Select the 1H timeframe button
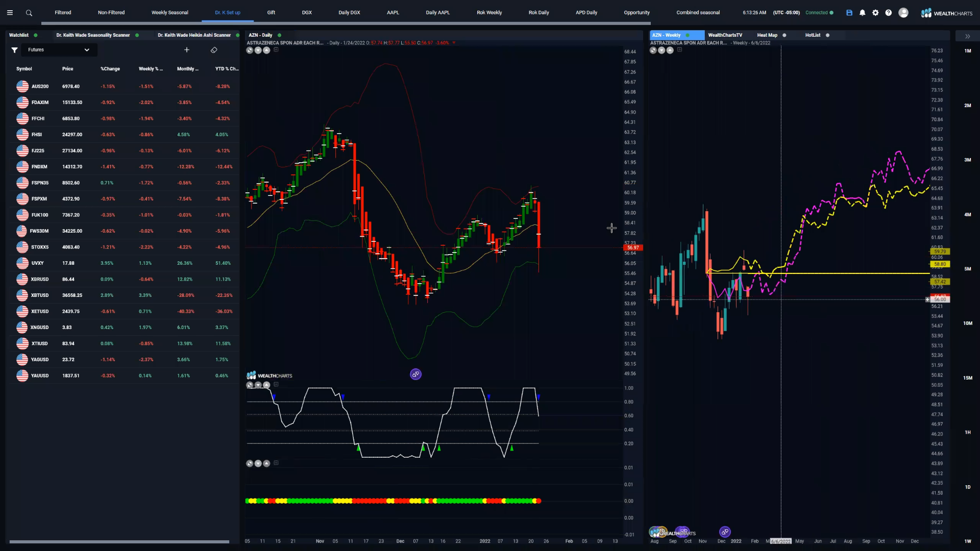The height and width of the screenshot is (551, 980). click(x=967, y=433)
